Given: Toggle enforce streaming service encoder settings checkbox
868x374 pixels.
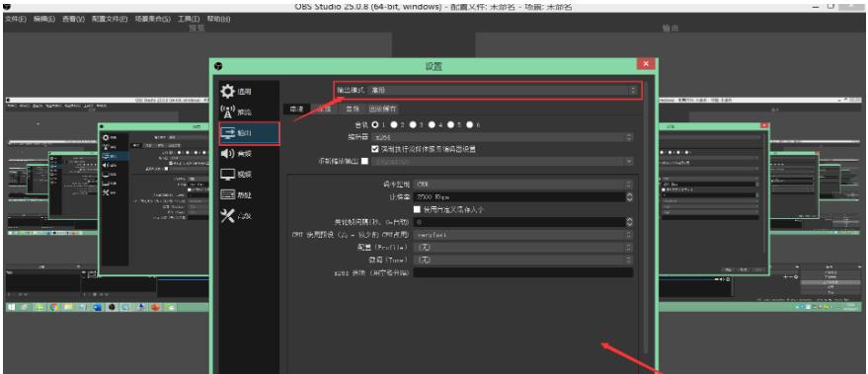Looking at the screenshot, I should [x=375, y=149].
